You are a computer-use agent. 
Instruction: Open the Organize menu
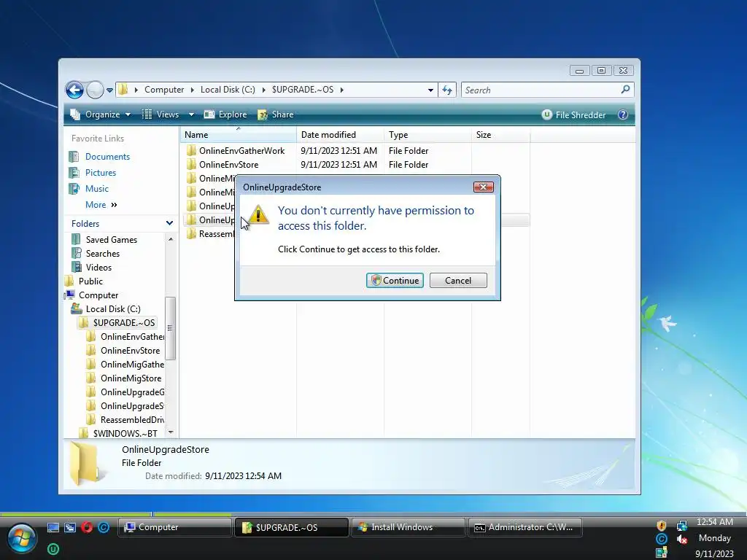pyautogui.click(x=101, y=114)
